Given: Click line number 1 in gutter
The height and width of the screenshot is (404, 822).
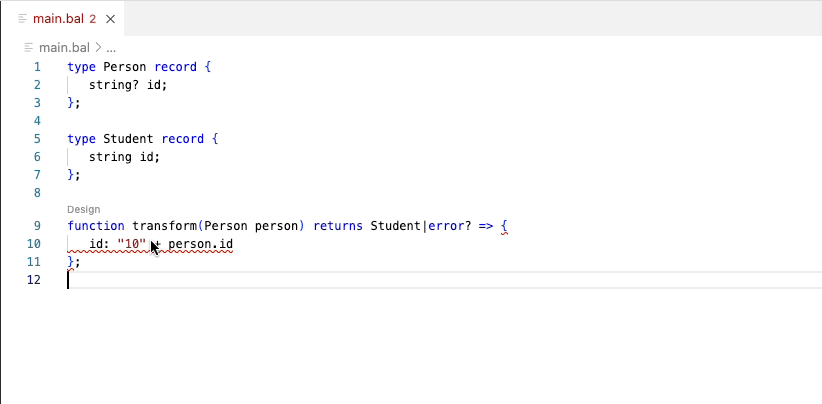Looking at the screenshot, I should click(37, 67).
